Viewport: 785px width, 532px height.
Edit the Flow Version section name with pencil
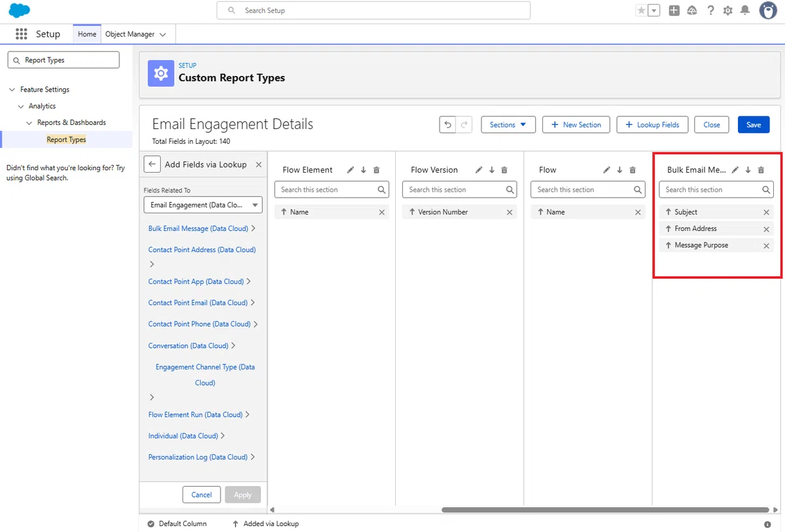pyautogui.click(x=479, y=170)
